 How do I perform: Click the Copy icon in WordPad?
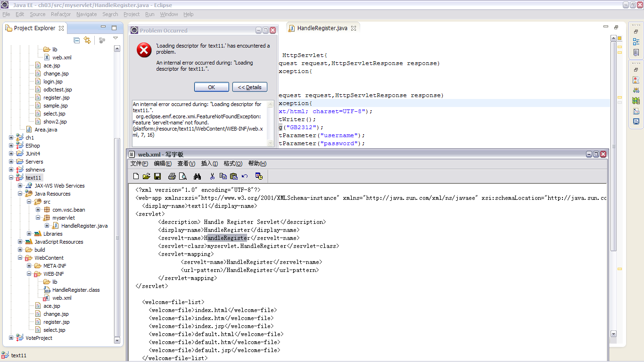(x=223, y=176)
